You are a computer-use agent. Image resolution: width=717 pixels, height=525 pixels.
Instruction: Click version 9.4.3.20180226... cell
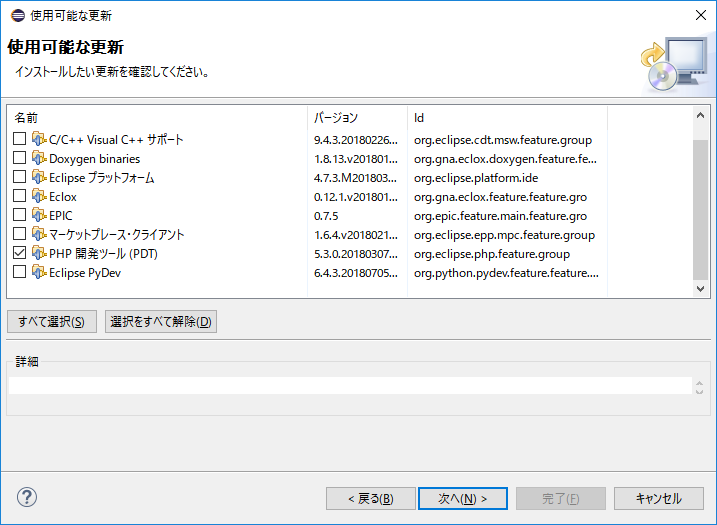point(356,140)
